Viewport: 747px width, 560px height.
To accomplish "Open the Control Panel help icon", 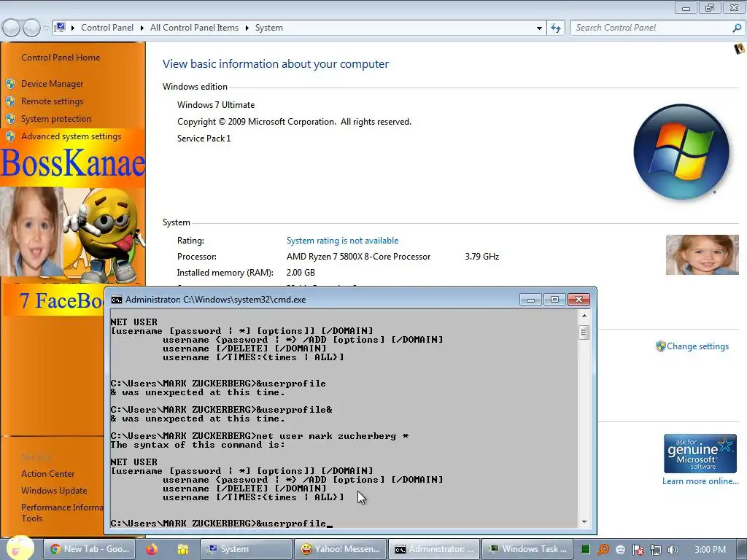I will (739, 49).
